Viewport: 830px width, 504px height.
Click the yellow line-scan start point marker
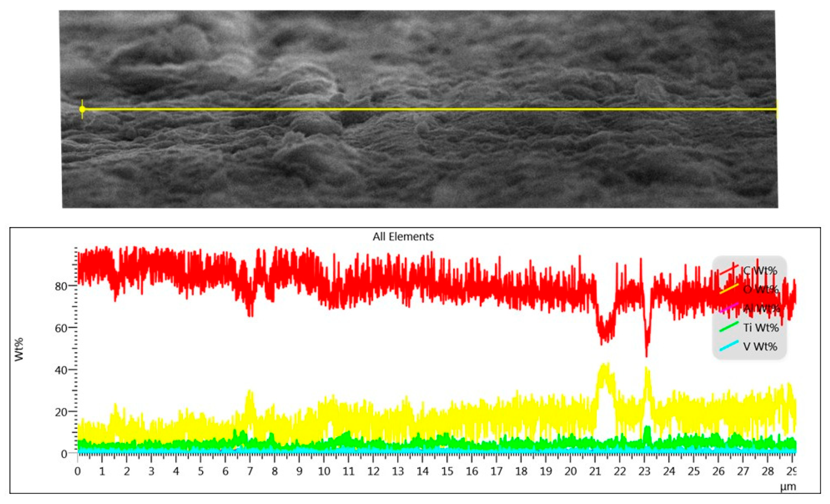pyautogui.click(x=82, y=109)
